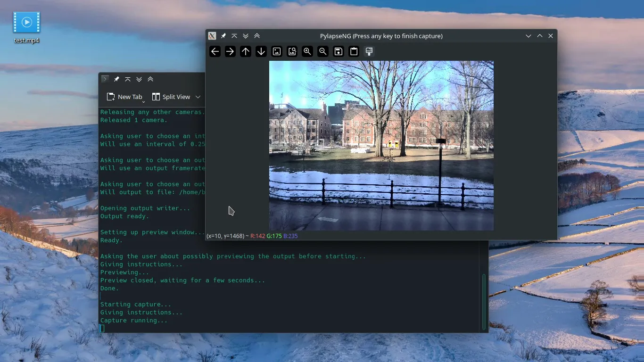Viewport: 644px width, 362px height.
Task: Click the Split View button in terminal
Action: click(171, 97)
